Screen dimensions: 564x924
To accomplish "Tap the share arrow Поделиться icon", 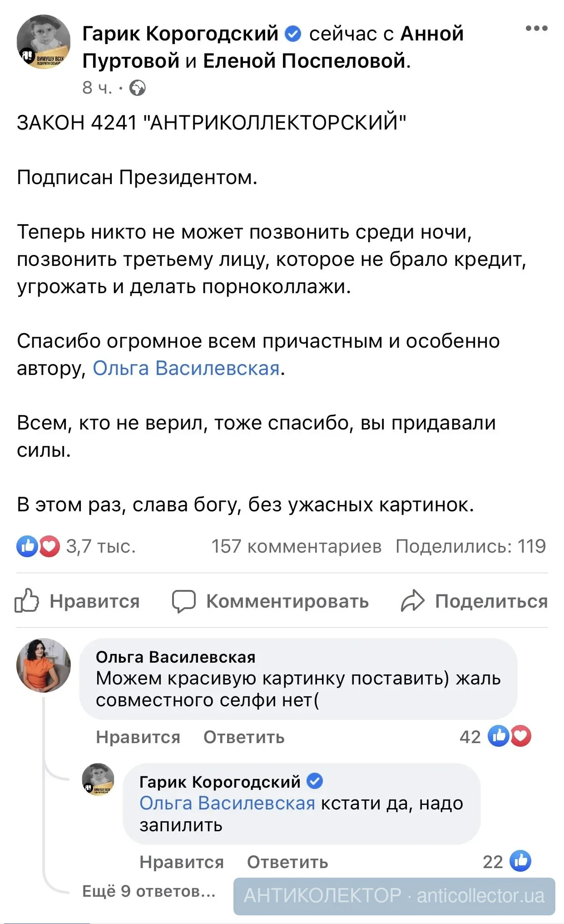I will pyautogui.click(x=413, y=601).
